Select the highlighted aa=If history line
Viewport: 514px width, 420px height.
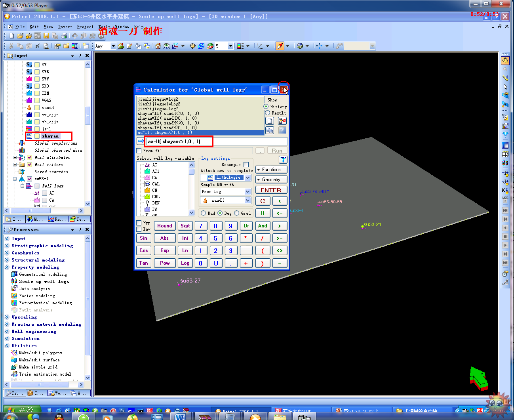tap(200, 132)
